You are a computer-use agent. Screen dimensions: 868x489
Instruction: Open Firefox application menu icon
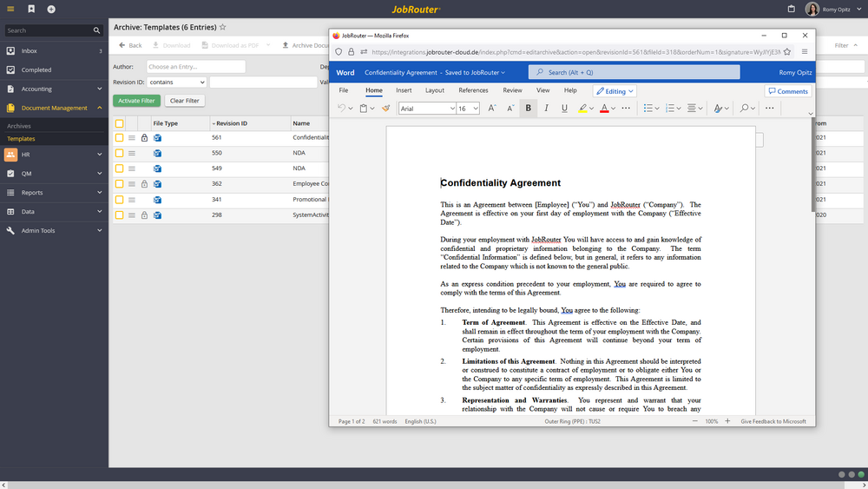click(x=805, y=51)
